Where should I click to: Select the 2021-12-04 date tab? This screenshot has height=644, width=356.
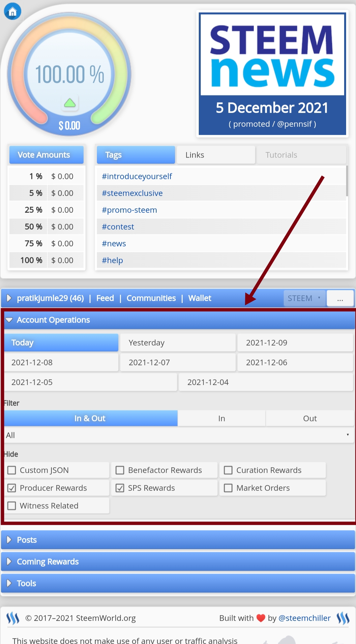(266, 382)
